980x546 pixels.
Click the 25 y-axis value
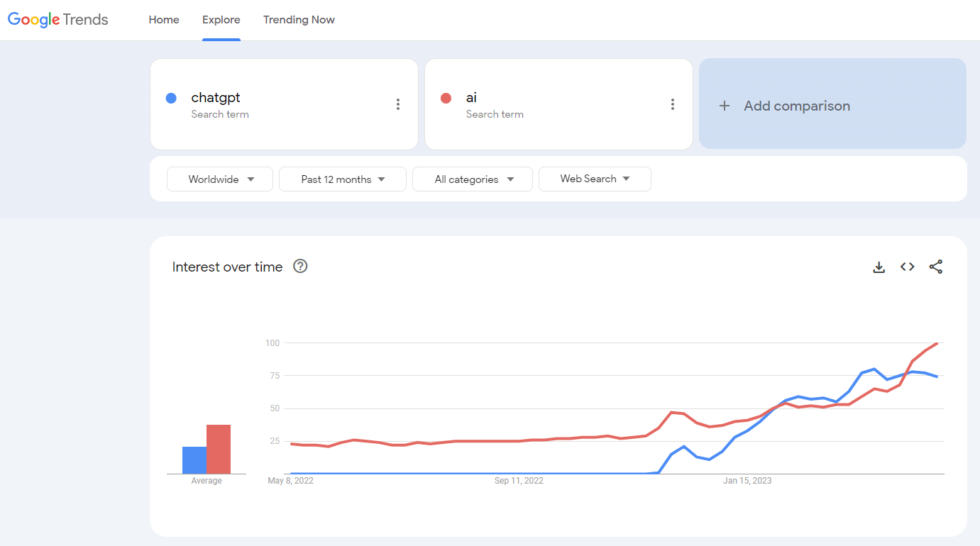275,441
